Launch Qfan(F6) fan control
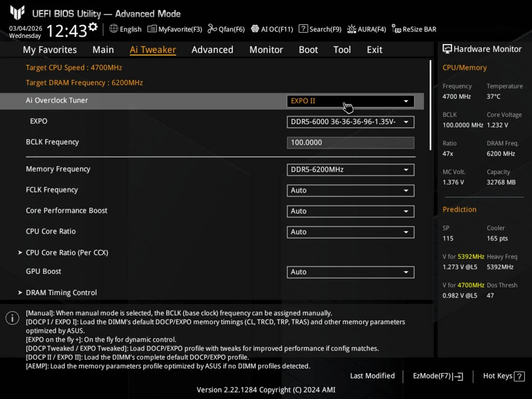Image resolution: width=532 pixels, height=399 pixels. (226, 29)
